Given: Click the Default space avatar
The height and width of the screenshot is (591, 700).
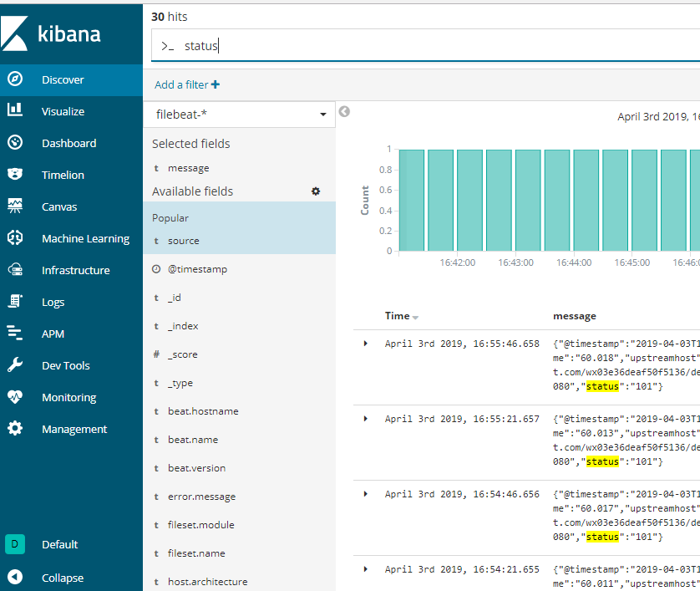Looking at the screenshot, I should click(x=15, y=544).
